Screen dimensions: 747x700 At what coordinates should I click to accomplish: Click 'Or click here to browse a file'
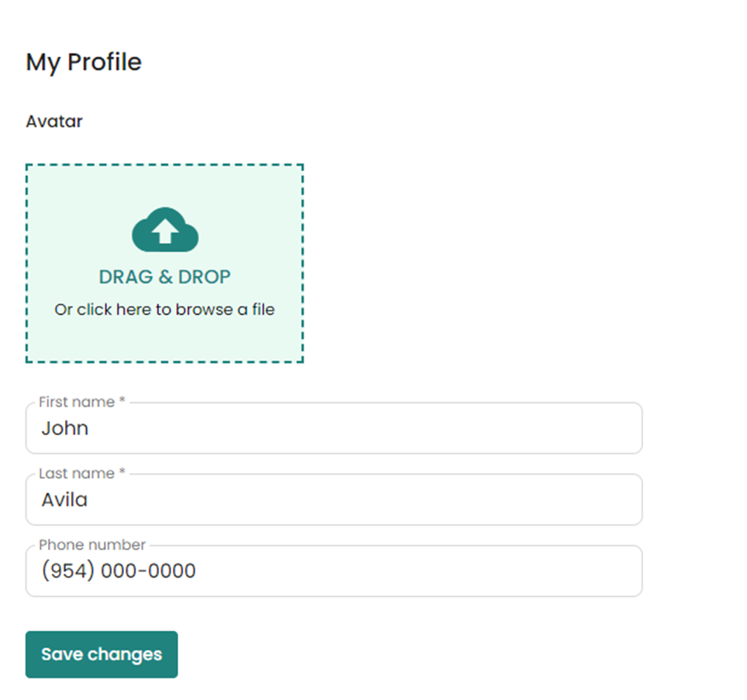(164, 309)
